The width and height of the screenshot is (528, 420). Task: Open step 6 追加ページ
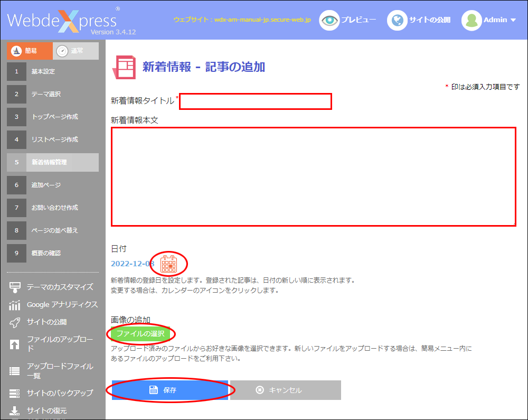click(53, 185)
